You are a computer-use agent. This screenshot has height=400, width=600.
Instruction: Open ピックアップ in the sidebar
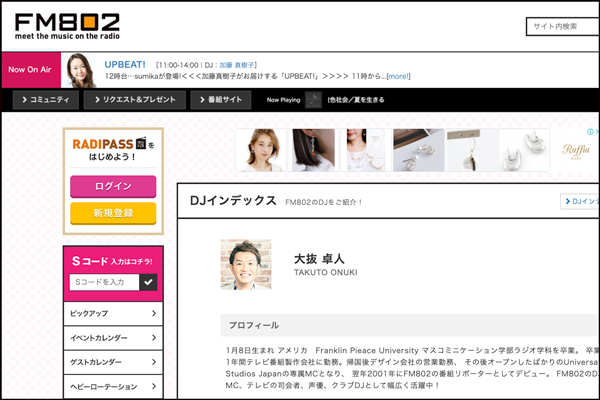pos(113,314)
